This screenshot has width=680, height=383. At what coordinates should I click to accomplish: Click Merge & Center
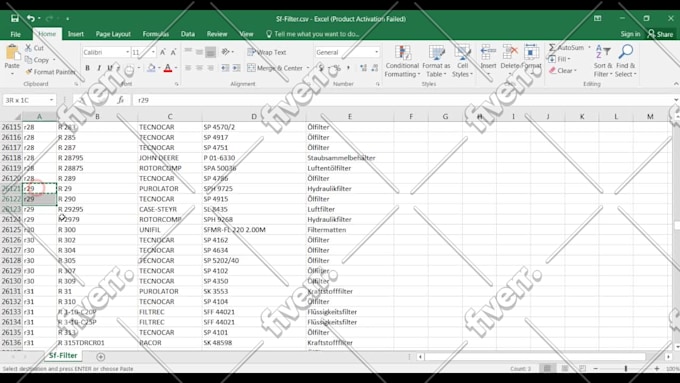275,68
